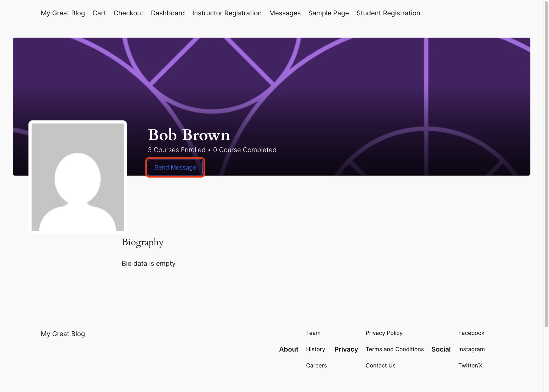This screenshot has width=549, height=392.
Task: Visit Instructor Registration page
Action: (227, 13)
